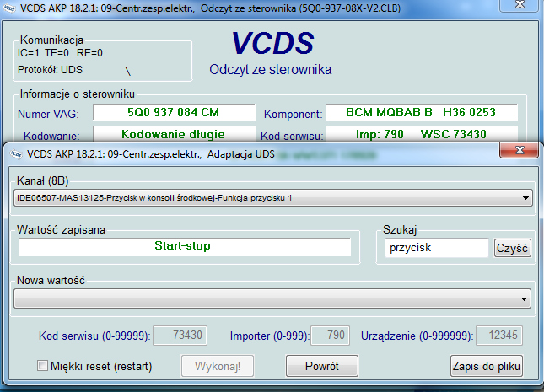This screenshot has height=392, width=544.
Task: Click the Czyść button
Action: coord(513,248)
